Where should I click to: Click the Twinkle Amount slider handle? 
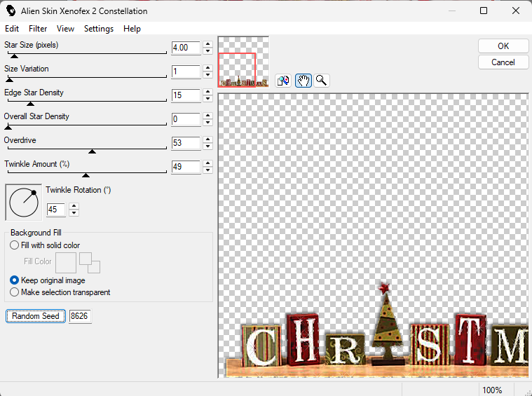86,175
